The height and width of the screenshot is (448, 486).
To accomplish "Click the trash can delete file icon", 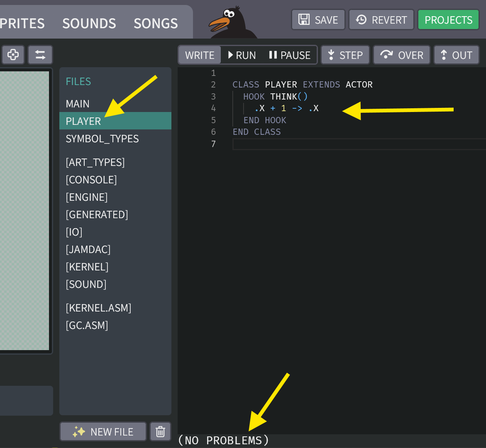I will [x=160, y=432].
